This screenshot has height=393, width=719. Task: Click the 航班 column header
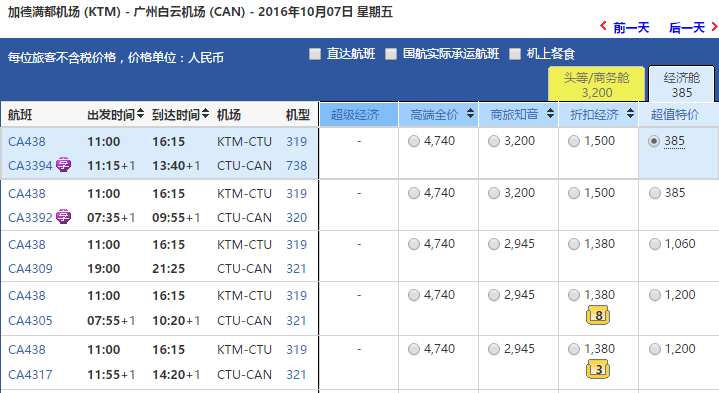pos(20,115)
